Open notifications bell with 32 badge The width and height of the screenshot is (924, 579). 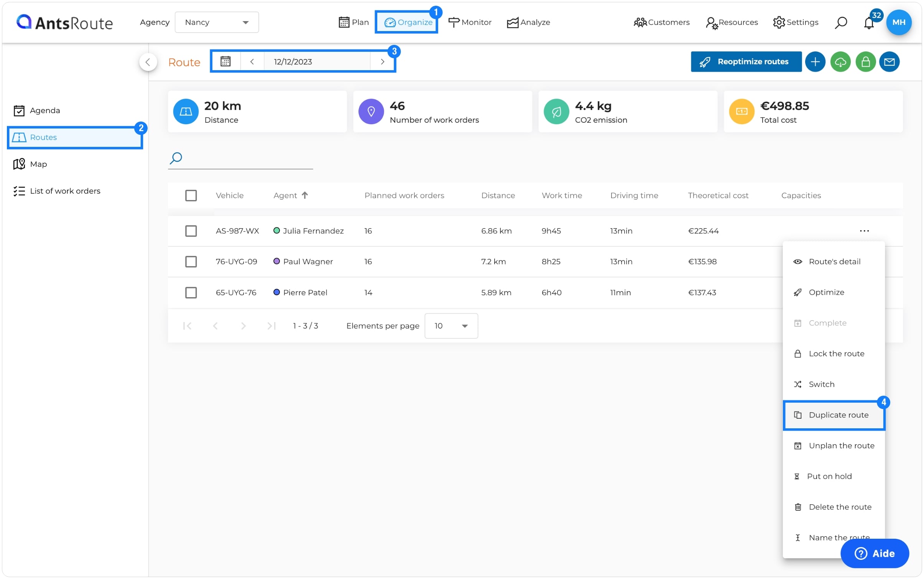tap(869, 22)
